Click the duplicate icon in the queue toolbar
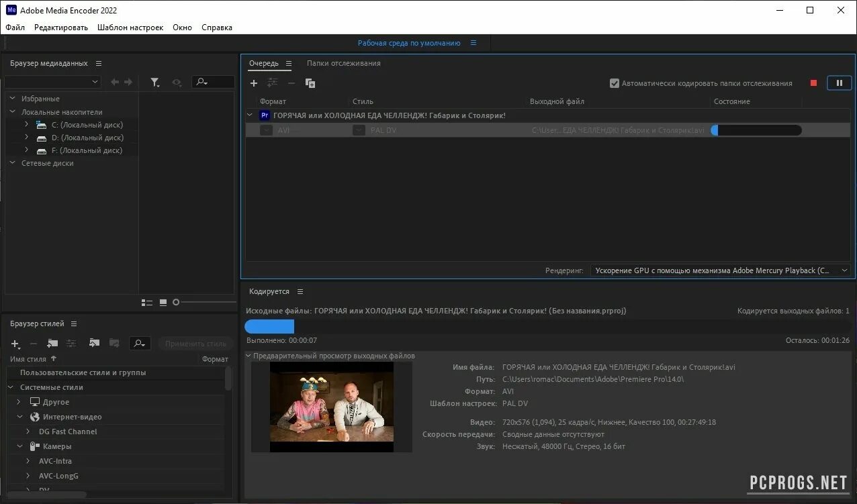Image resolution: width=857 pixels, height=504 pixels. (310, 83)
